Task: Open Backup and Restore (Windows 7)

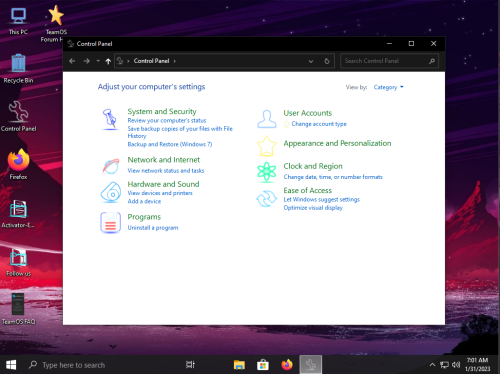Action: pos(170,144)
